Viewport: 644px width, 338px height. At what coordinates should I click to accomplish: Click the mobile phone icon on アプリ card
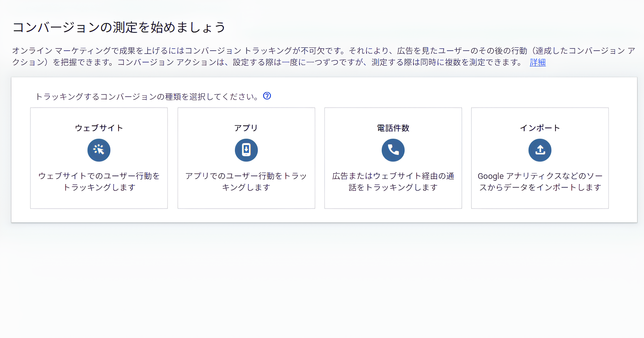[x=246, y=150]
